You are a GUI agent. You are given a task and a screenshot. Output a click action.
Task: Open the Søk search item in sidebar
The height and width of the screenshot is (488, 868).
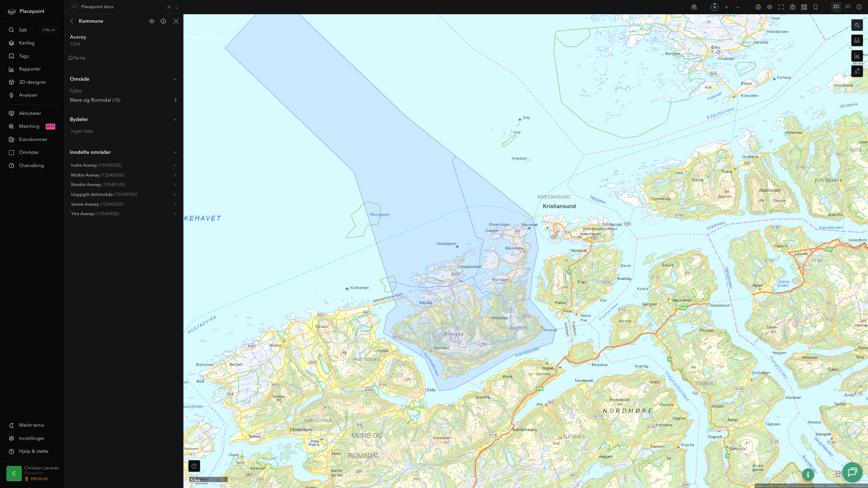32,30
